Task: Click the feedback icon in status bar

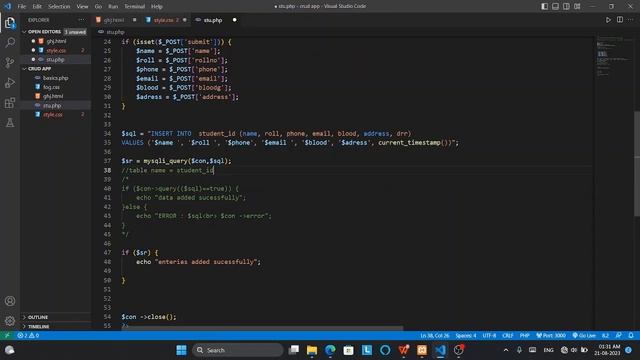Action: click(619, 336)
